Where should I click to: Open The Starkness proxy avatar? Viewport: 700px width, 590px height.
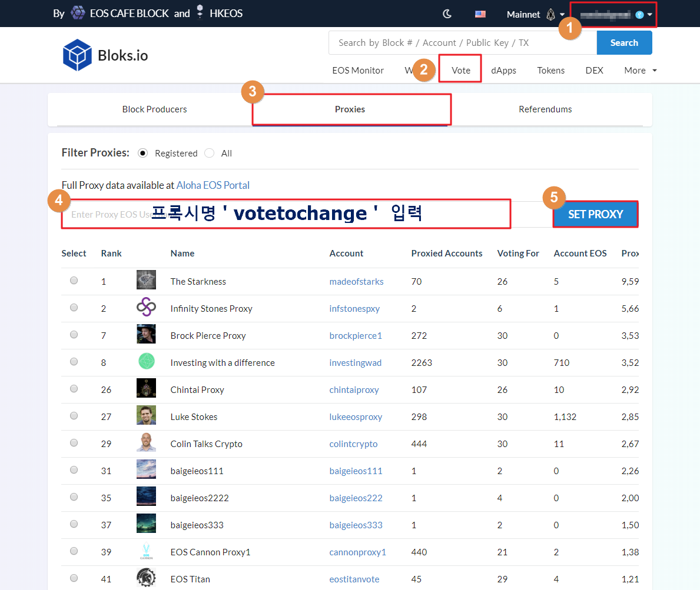tap(146, 280)
